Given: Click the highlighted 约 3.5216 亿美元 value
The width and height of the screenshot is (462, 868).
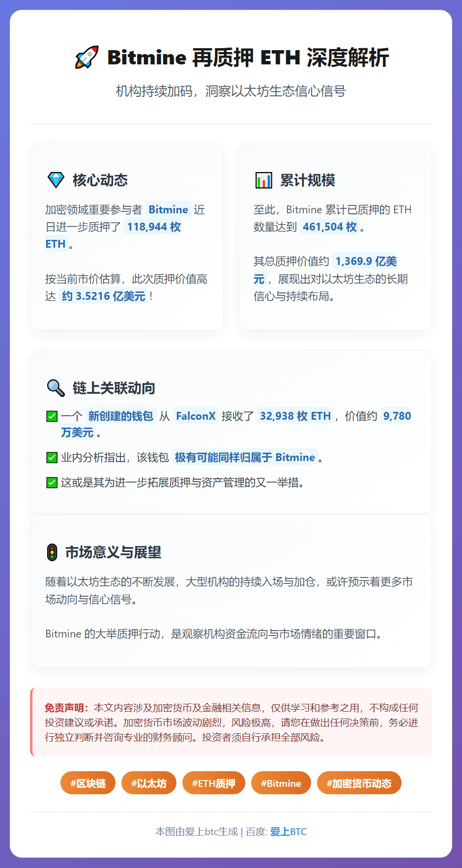Looking at the screenshot, I should [x=104, y=296].
